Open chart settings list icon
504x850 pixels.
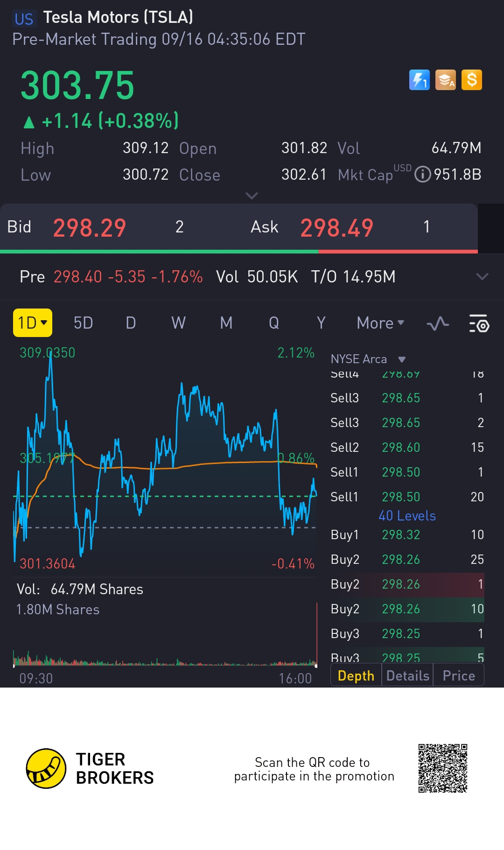[479, 323]
